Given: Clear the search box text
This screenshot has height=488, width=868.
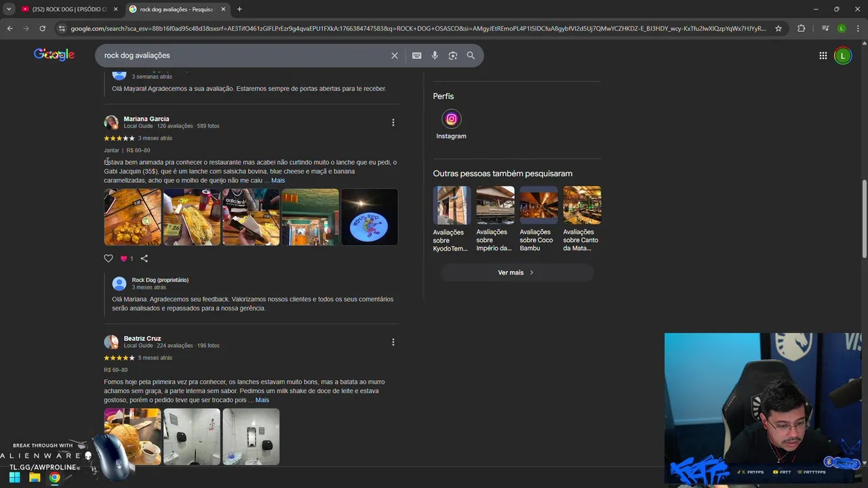Looking at the screenshot, I should (x=394, y=56).
